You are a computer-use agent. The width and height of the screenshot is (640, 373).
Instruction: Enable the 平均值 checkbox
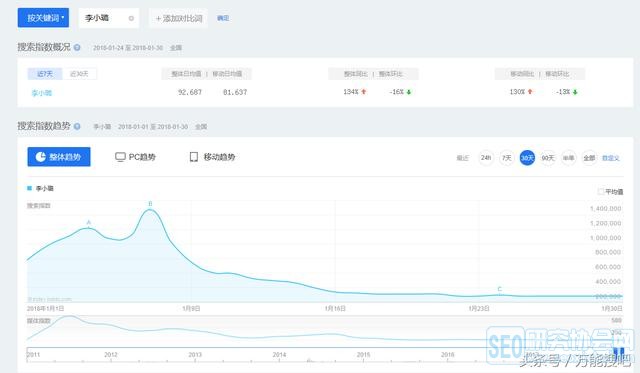pyautogui.click(x=601, y=191)
